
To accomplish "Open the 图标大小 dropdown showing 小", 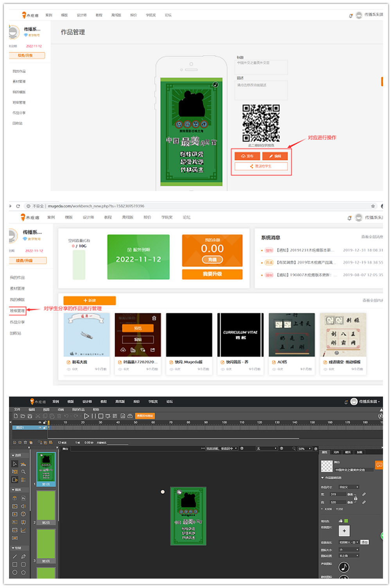I will [349, 550].
